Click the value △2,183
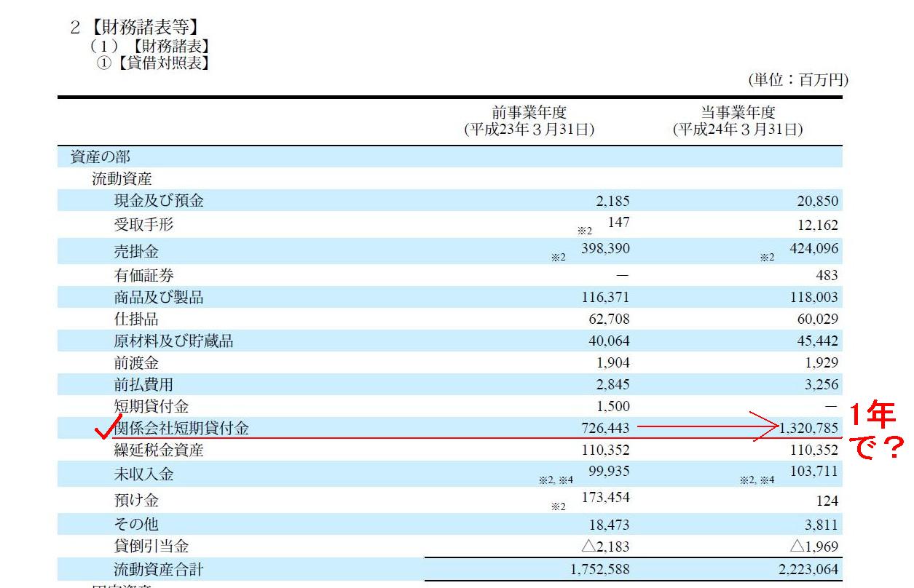The height and width of the screenshot is (588, 914). [605, 546]
